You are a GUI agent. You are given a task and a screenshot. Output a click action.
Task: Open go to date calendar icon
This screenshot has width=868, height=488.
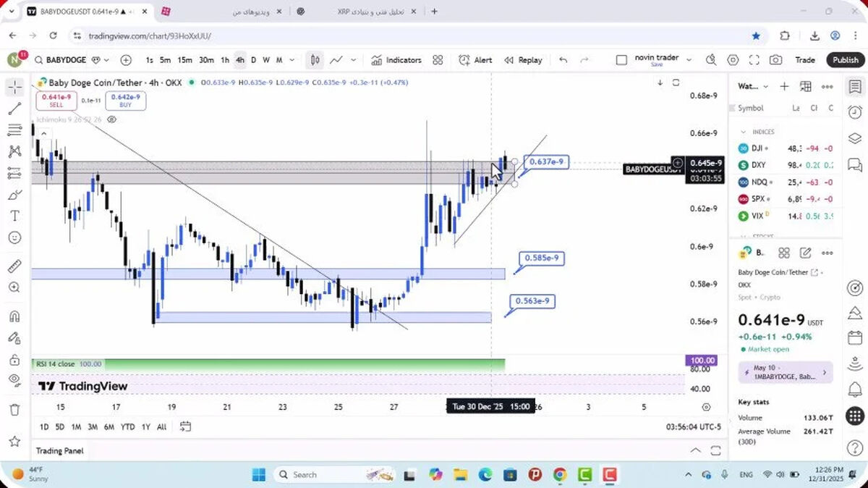[x=185, y=426]
